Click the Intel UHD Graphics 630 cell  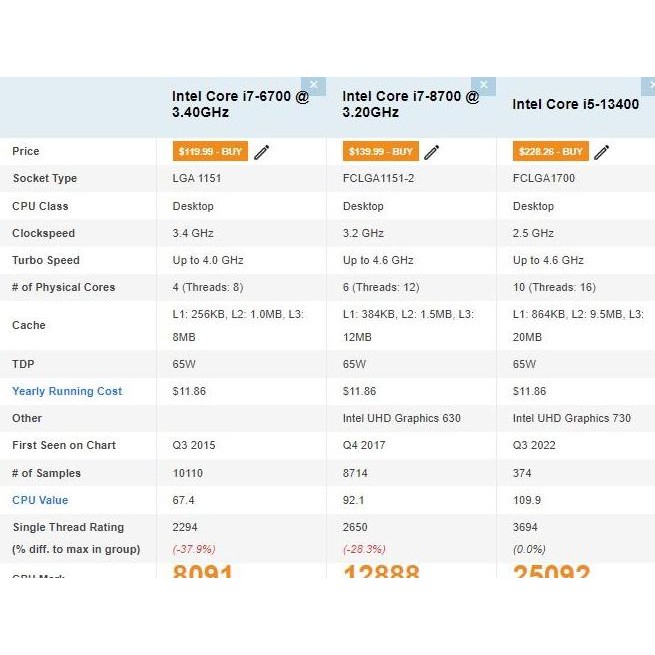coord(402,418)
